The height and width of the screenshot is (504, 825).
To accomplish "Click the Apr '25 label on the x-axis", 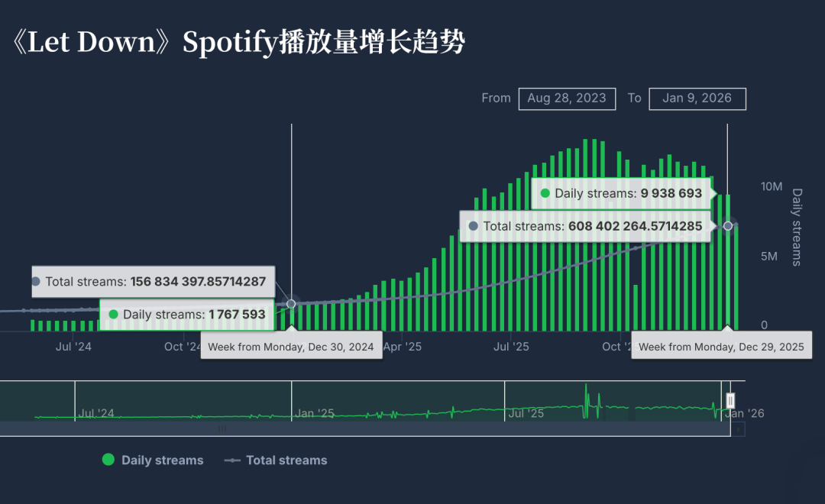I will [403, 347].
